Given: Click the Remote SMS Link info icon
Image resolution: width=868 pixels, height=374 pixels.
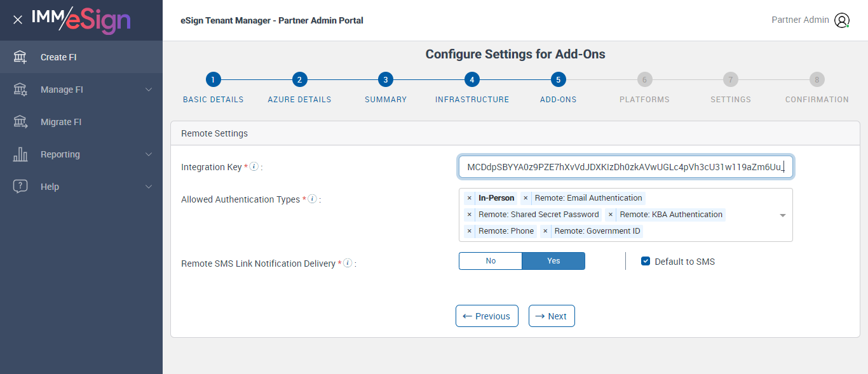Looking at the screenshot, I should click(348, 264).
